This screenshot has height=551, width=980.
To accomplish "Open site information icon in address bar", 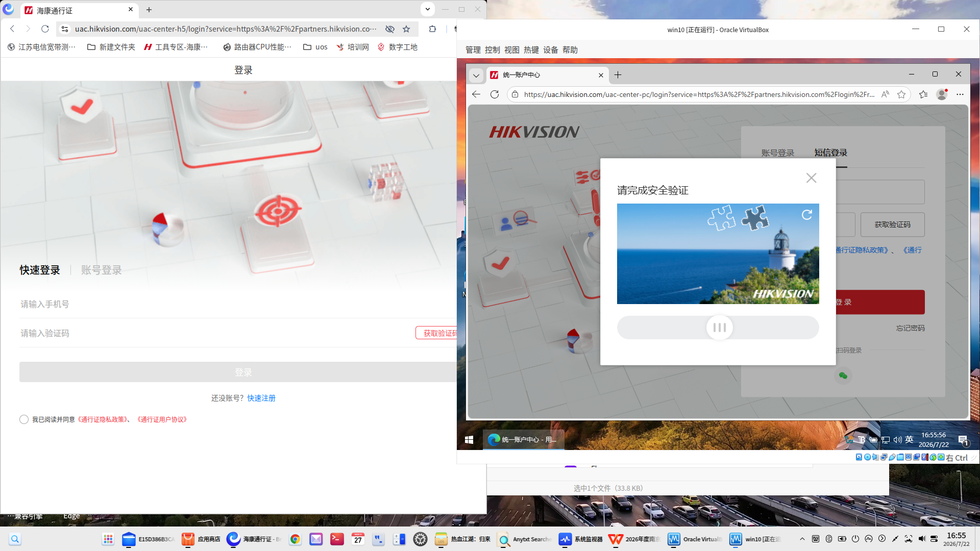I will click(x=65, y=29).
